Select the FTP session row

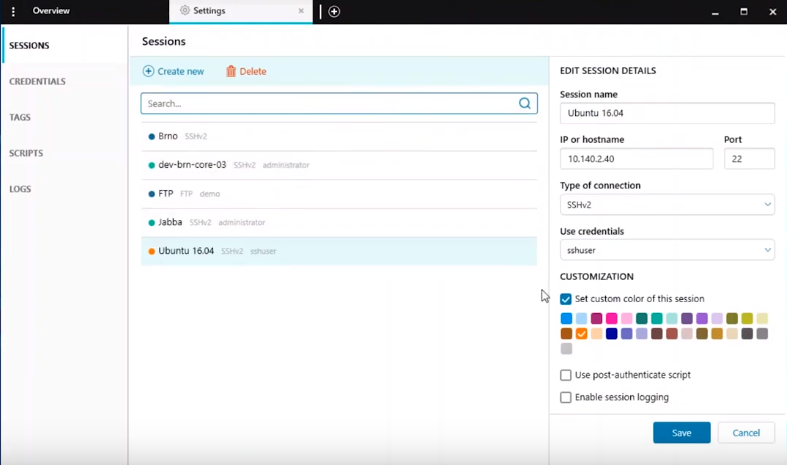coord(339,194)
